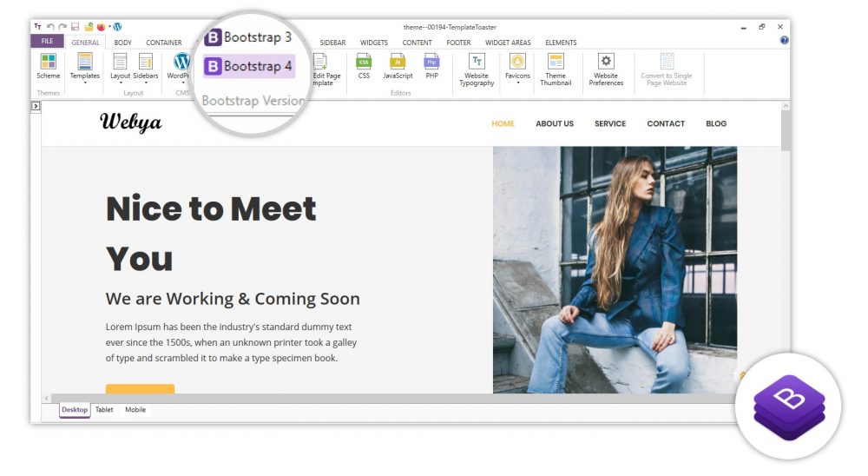This screenshot has height=476, width=868.
Task: Open Website Preferences gear icon
Action: coord(606,62)
